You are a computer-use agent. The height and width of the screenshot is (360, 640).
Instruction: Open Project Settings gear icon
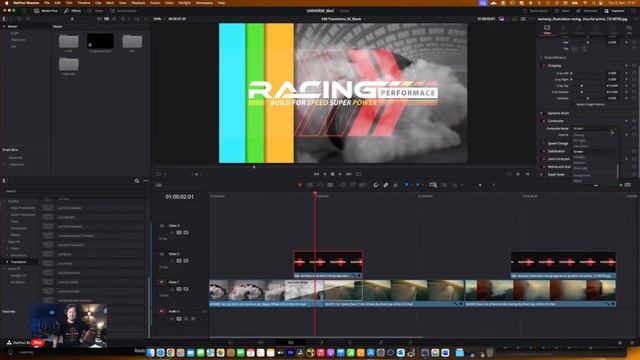coord(632,343)
